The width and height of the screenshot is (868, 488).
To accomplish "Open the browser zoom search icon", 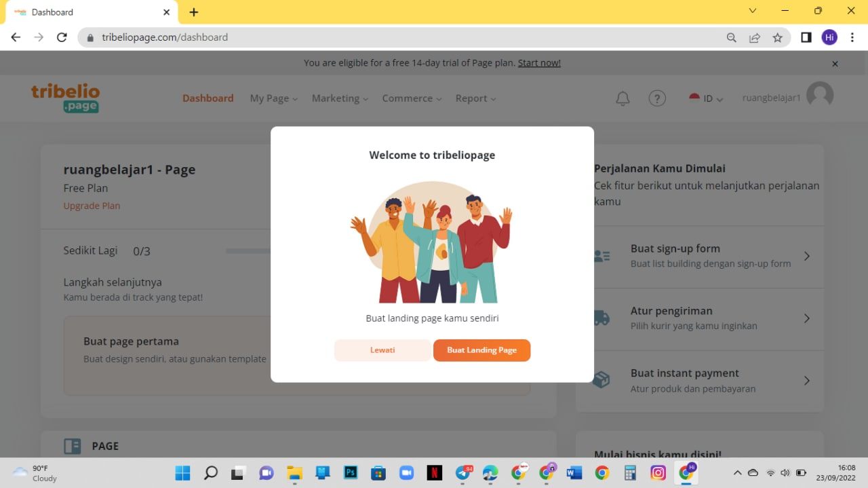I will [x=731, y=38].
